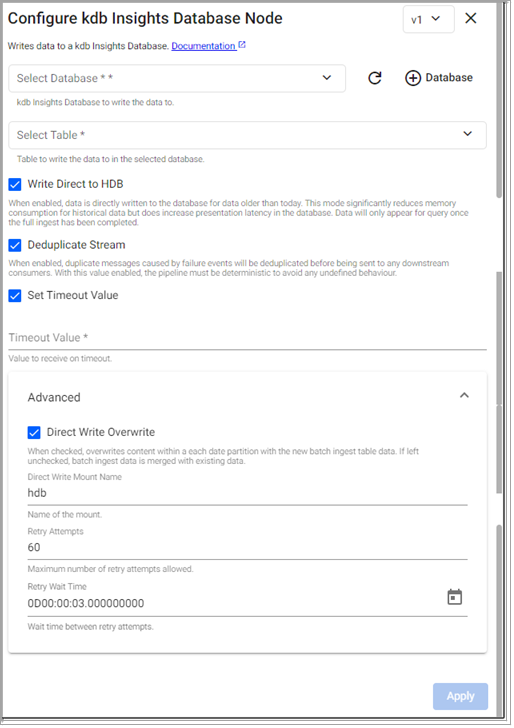514x728 pixels.
Task: Click the Retry Wait Time value field
Action: tap(234, 603)
